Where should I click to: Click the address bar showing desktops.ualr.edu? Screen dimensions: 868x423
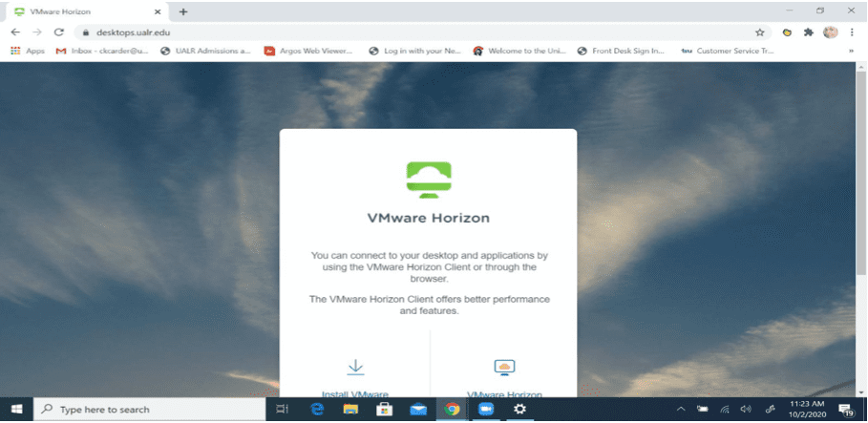(x=382, y=32)
